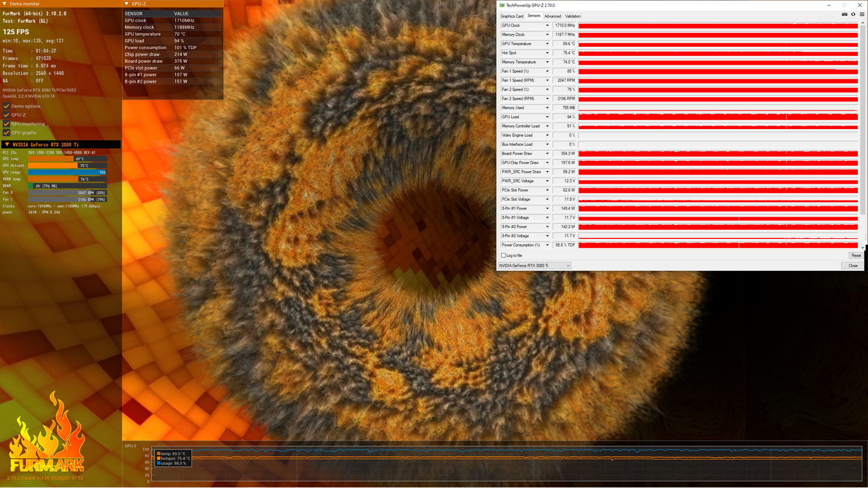Open the NVIDIA GeForce RTX 3080 Ti device dropdown
The height and width of the screenshot is (488, 868).
pyautogui.click(x=535, y=265)
